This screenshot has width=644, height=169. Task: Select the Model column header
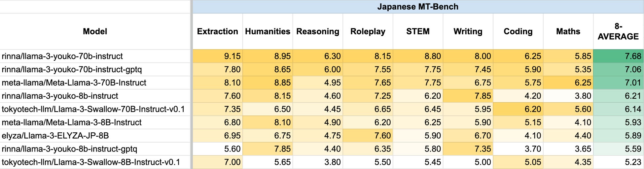pos(95,31)
